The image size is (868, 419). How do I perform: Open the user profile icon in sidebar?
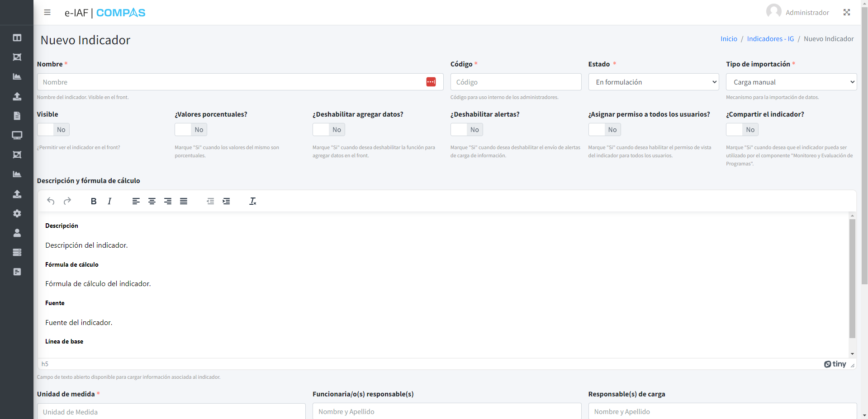[x=17, y=233]
